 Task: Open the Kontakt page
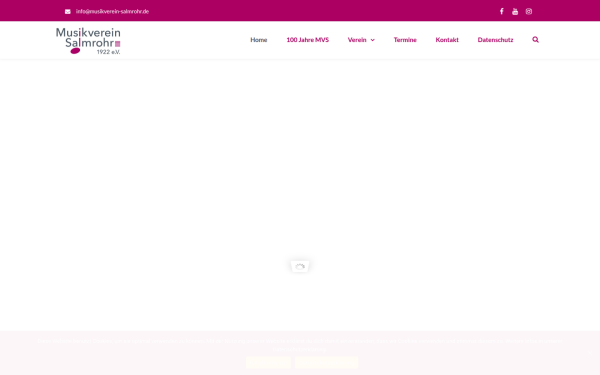click(447, 40)
